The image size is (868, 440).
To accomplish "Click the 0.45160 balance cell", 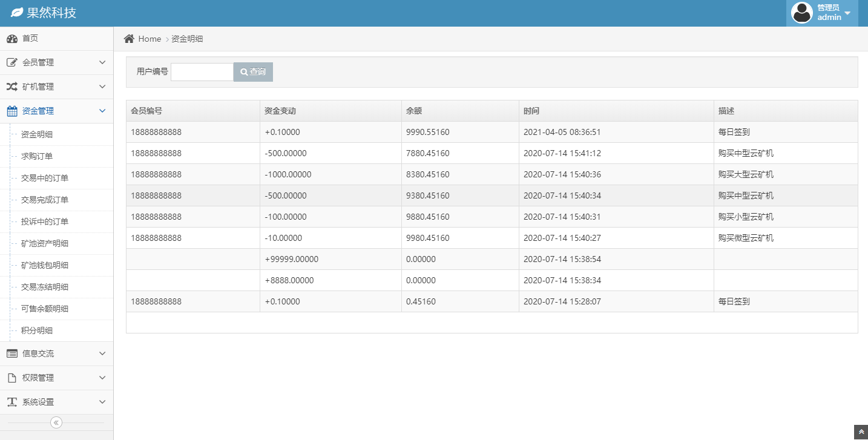I will (460, 301).
